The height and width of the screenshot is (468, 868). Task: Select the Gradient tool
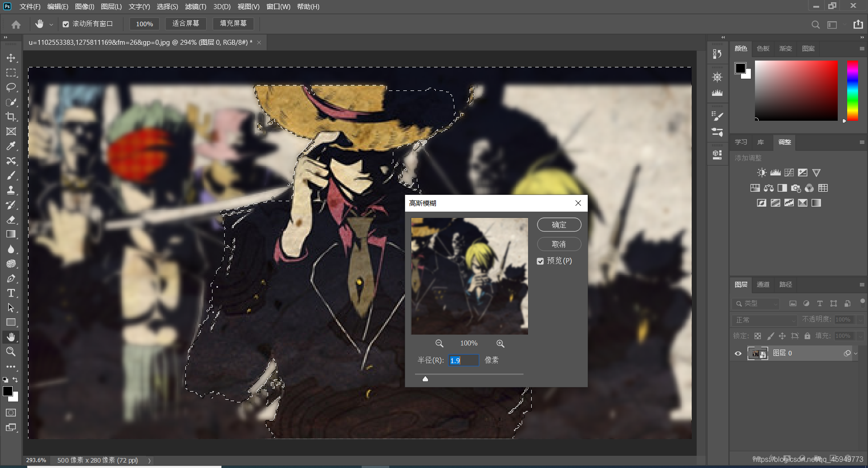pos(11,234)
